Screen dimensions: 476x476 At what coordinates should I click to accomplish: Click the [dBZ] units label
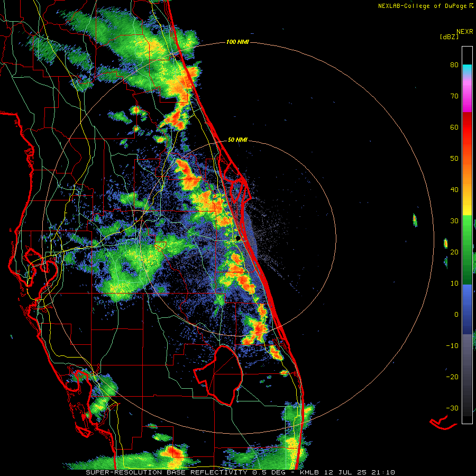(449, 37)
